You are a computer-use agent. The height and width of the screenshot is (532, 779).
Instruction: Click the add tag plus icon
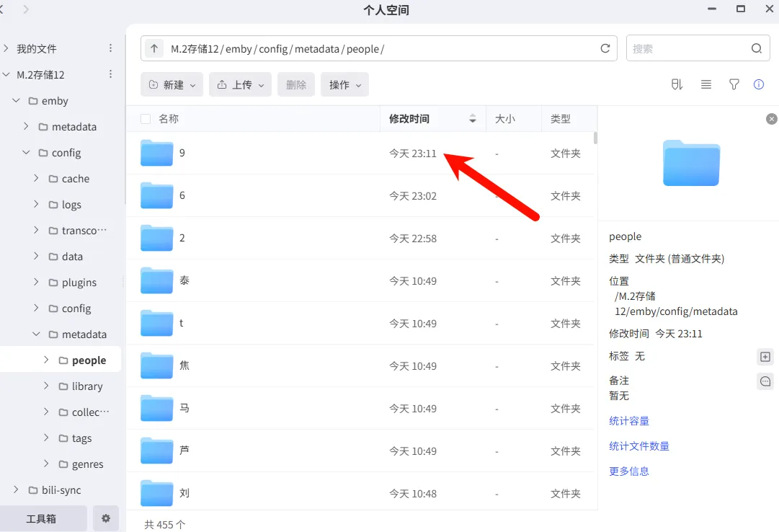coord(765,357)
